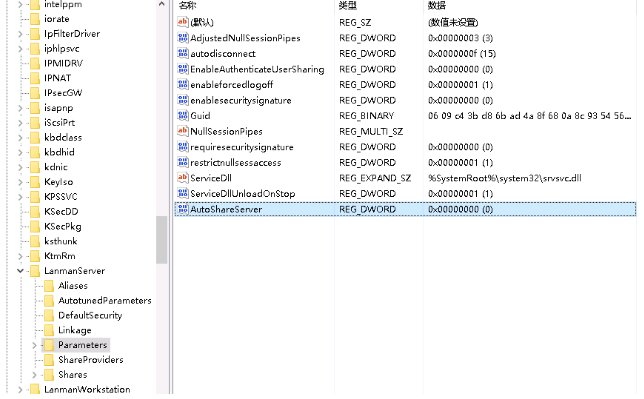The image size is (644, 399).
Task: Expand the Parameters subkey arrow
Action: point(34,345)
